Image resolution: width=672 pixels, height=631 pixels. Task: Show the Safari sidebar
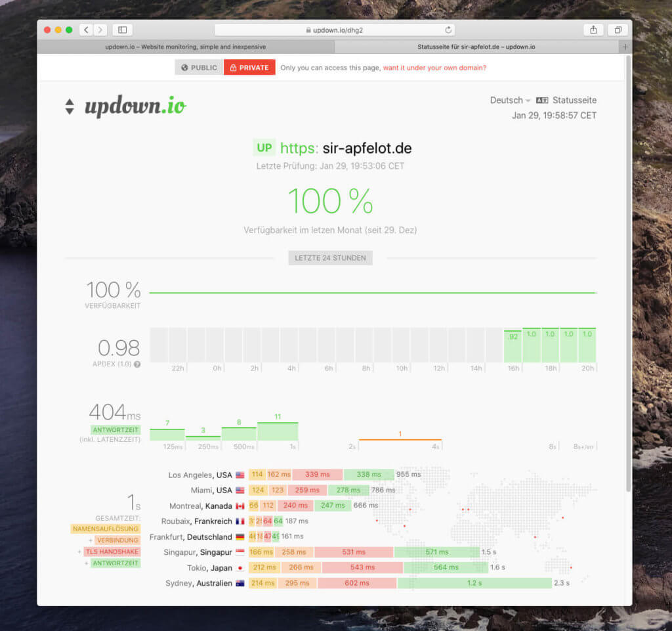tap(122, 30)
